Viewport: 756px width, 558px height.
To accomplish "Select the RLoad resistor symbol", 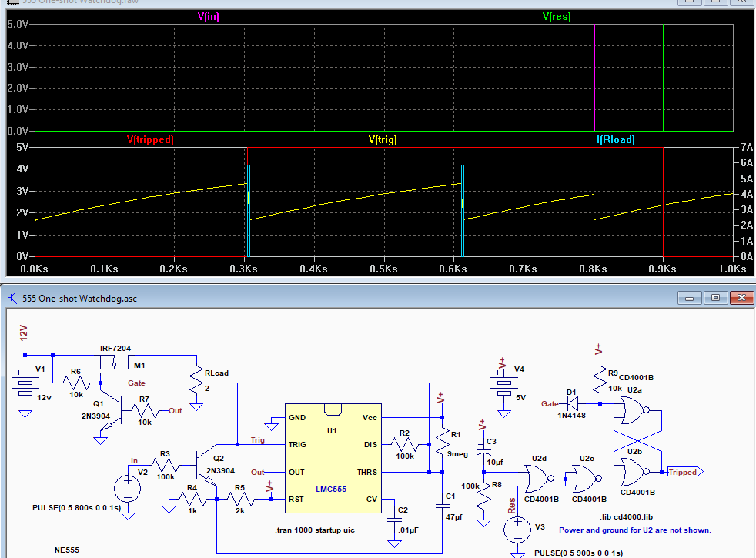I will pyautogui.click(x=196, y=381).
